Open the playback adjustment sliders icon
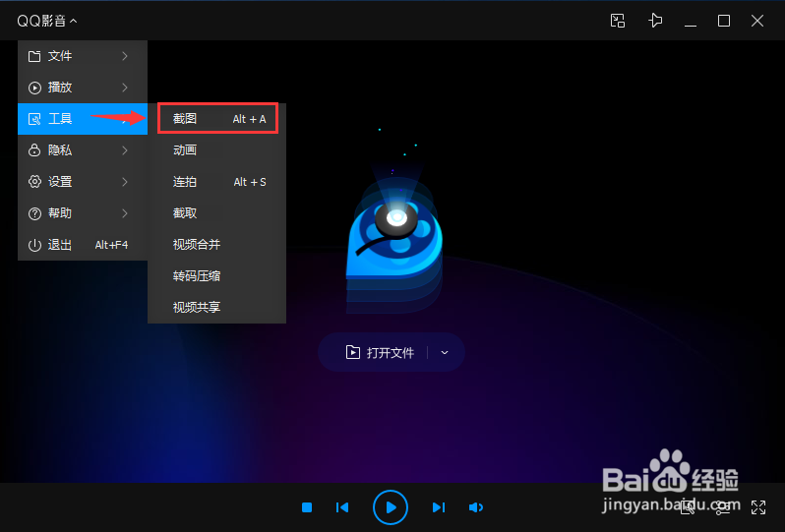Image resolution: width=785 pixels, height=532 pixels. (x=722, y=507)
